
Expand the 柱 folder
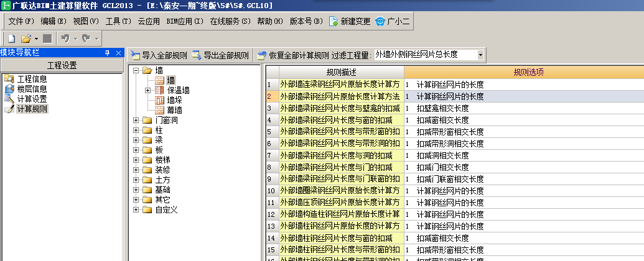136,130
